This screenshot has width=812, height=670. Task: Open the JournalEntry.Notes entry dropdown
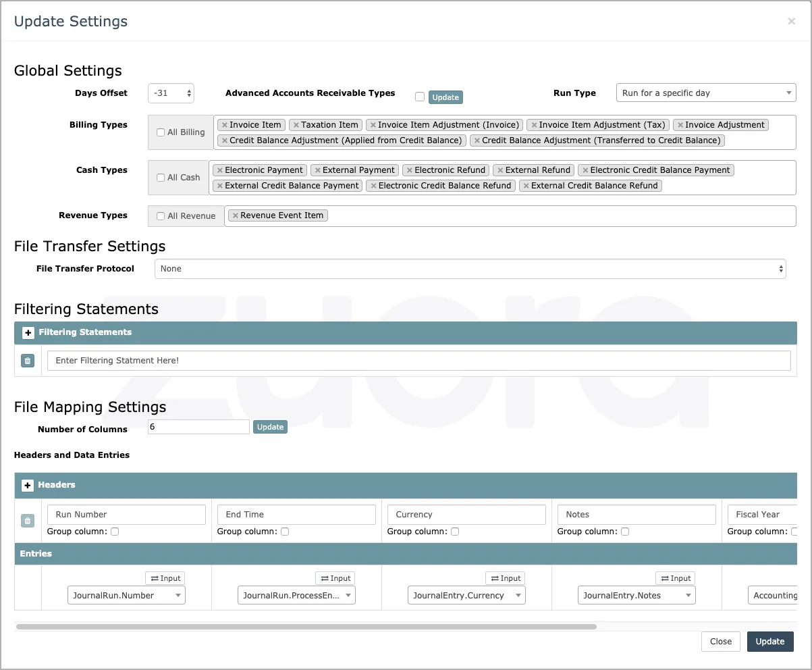tap(637, 595)
